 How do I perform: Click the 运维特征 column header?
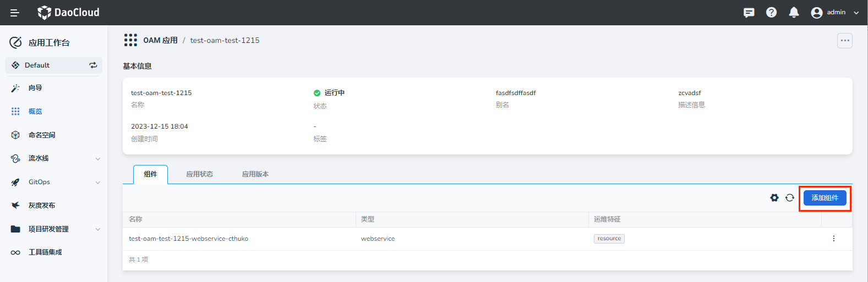(x=607, y=219)
